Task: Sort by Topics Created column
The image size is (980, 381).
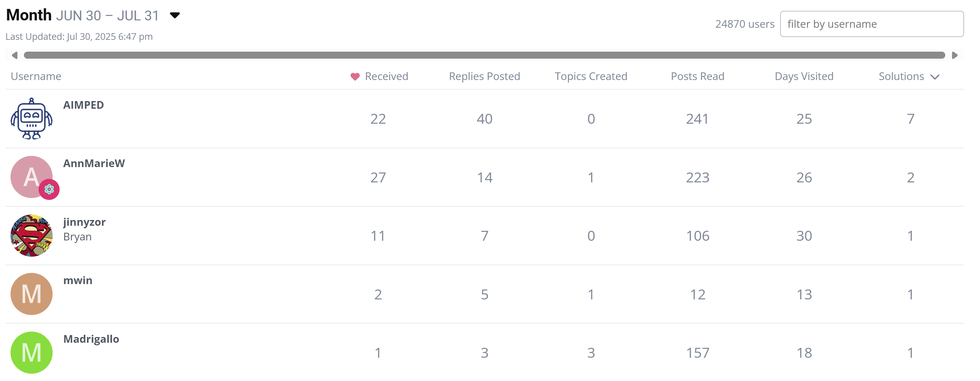Action: coord(591,76)
